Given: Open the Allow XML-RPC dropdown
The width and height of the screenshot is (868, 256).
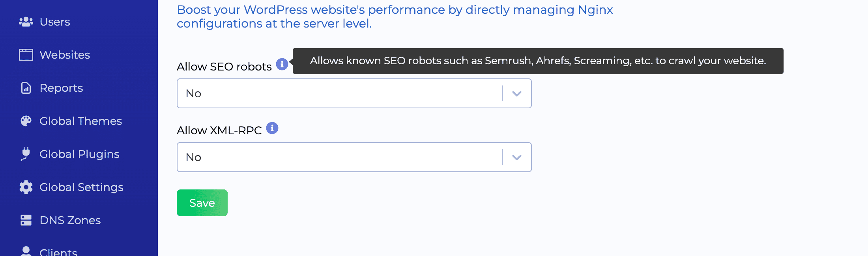Looking at the screenshot, I should (x=354, y=157).
